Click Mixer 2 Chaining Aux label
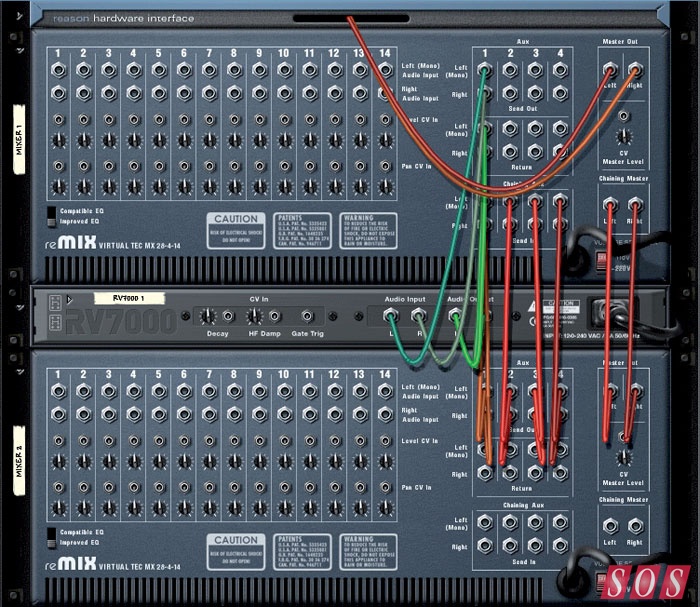The height and width of the screenshot is (607, 700). (523, 505)
